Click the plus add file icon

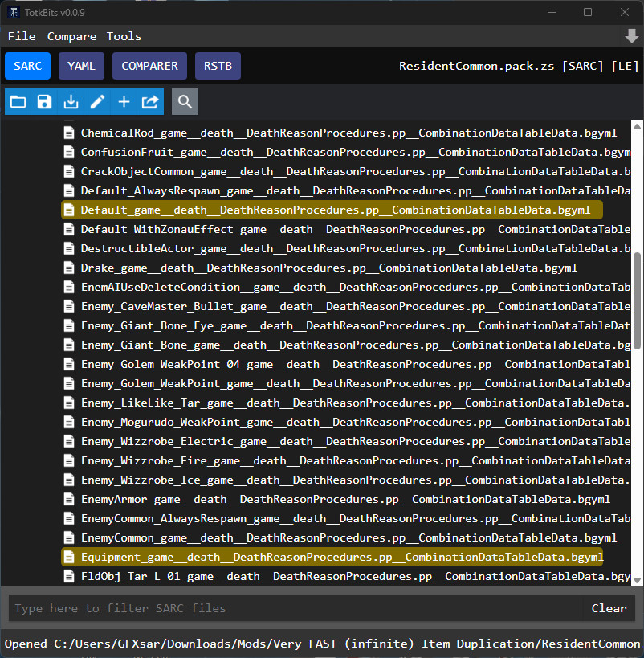(x=124, y=102)
